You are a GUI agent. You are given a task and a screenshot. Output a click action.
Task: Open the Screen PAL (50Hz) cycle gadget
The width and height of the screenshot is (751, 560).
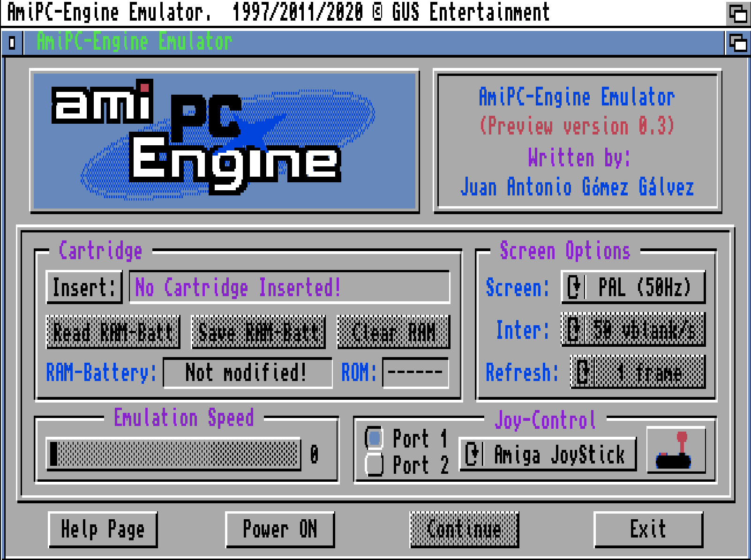pos(633,287)
